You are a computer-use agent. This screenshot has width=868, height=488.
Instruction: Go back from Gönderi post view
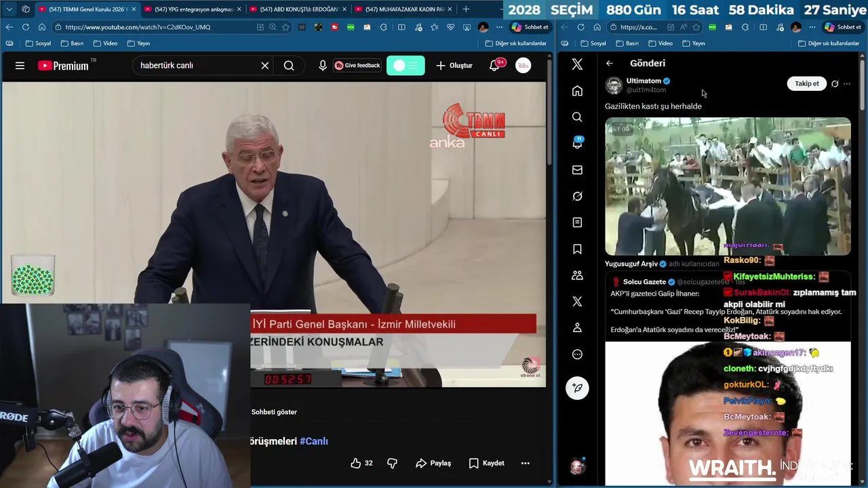pyautogui.click(x=610, y=63)
